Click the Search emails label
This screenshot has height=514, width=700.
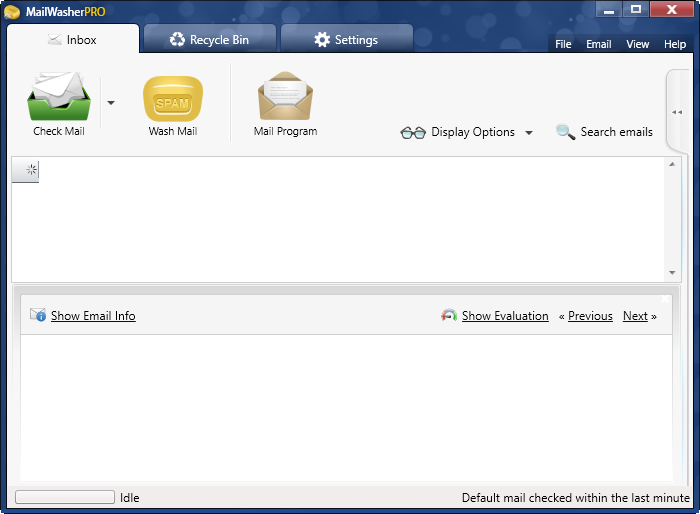click(617, 132)
